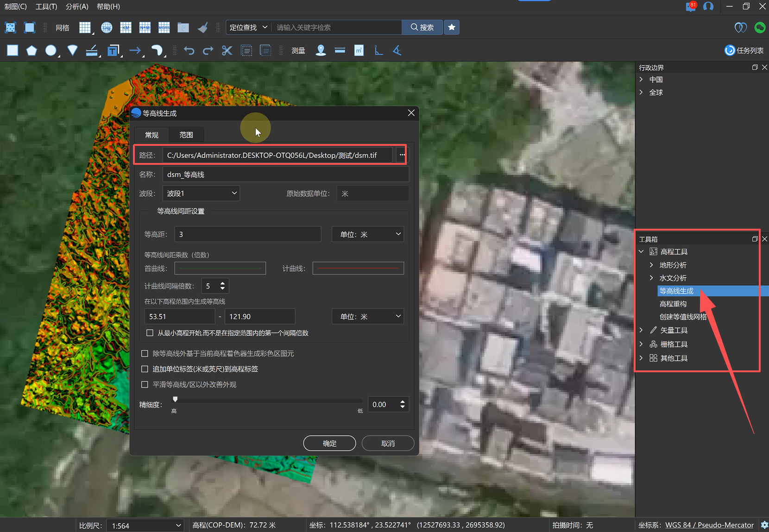Click the star favorites button

(452, 27)
